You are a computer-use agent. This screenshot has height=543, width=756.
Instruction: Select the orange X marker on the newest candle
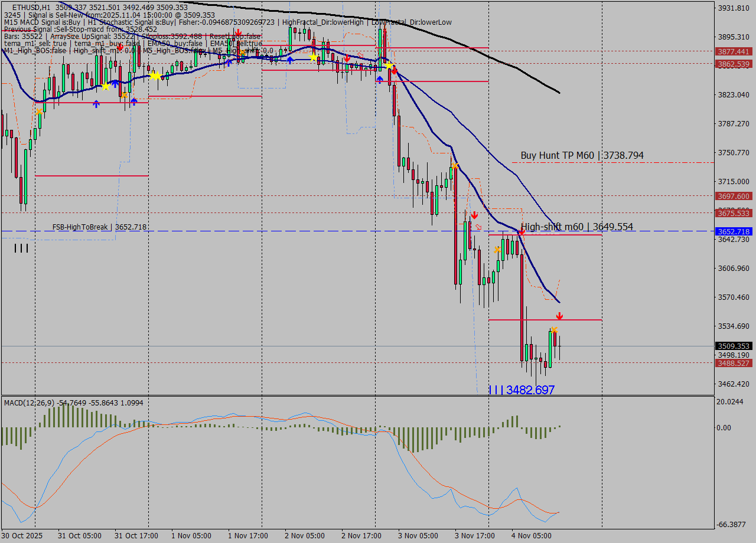(554, 329)
